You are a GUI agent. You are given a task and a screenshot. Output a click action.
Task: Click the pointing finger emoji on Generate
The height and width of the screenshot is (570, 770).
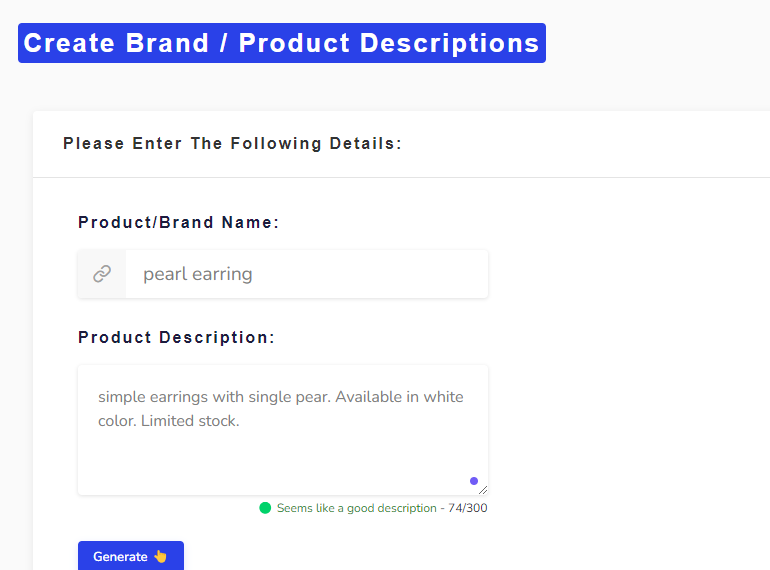160,557
